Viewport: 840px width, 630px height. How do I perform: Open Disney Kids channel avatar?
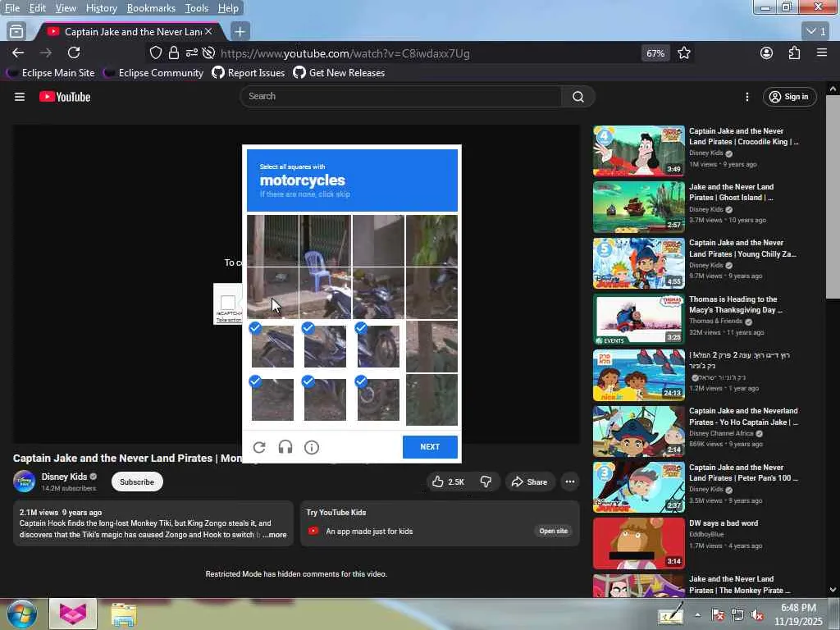tap(24, 481)
